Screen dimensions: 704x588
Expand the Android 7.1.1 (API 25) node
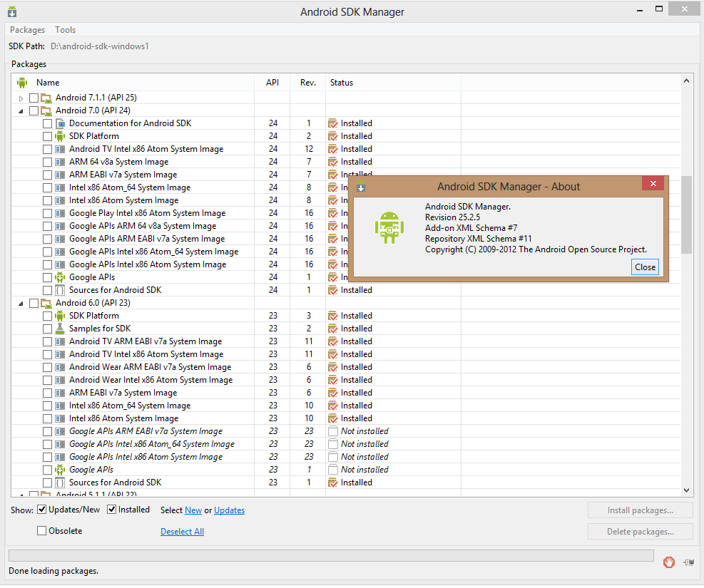point(21,98)
